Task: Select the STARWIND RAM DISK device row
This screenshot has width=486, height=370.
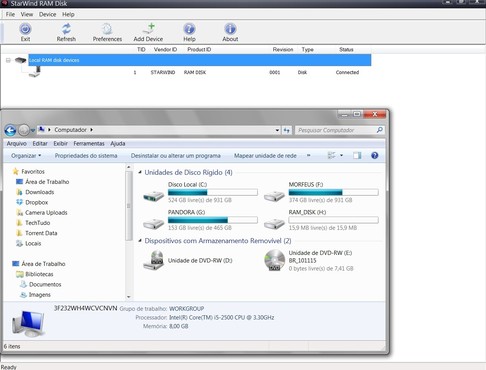Action: pyautogui.click(x=200, y=72)
